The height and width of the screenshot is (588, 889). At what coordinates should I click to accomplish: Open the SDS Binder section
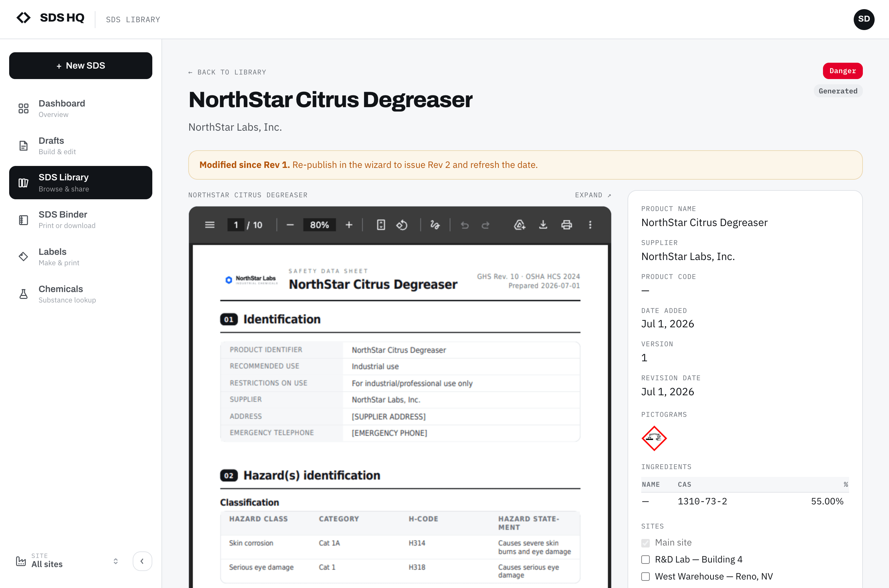[81, 220]
